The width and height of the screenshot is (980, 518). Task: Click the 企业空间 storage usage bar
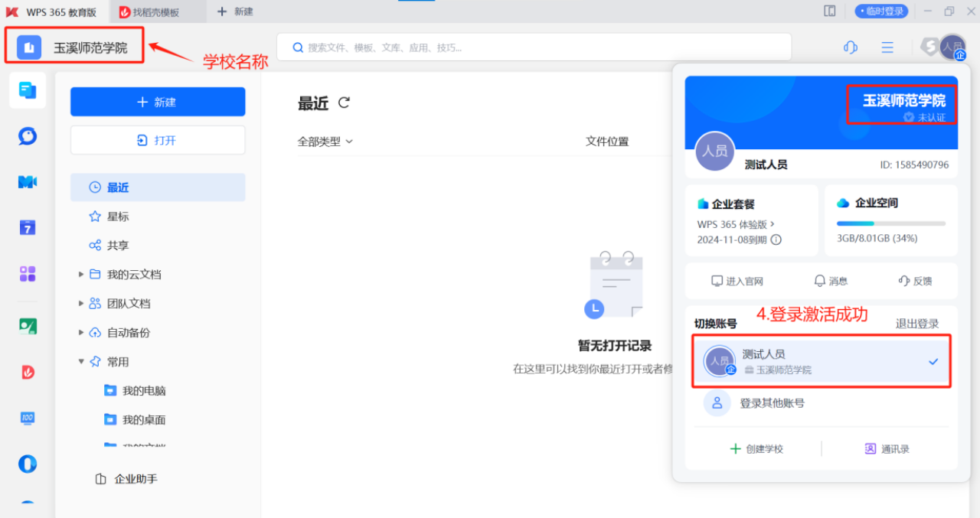click(x=890, y=223)
